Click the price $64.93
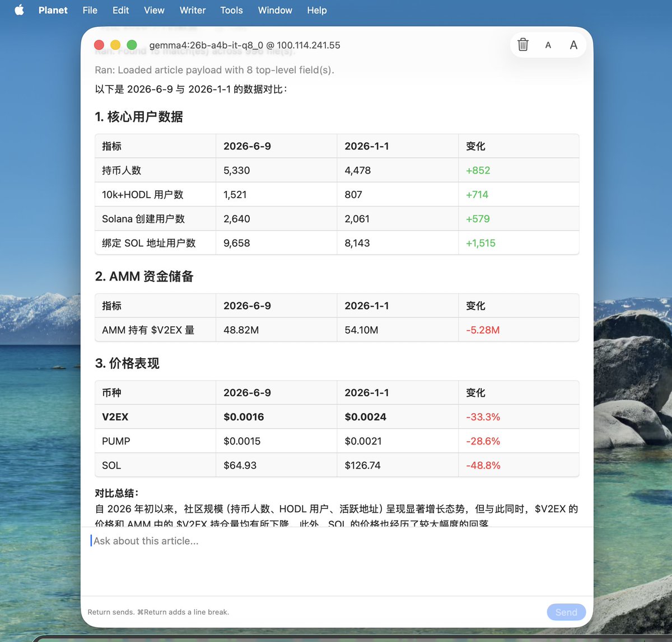 pyautogui.click(x=240, y=465)
